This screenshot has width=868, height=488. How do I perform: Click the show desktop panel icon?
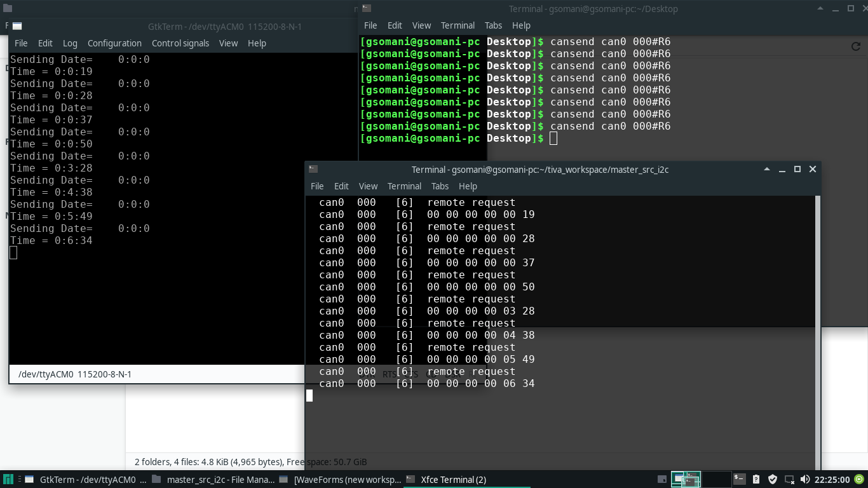[x=661, y=480]
